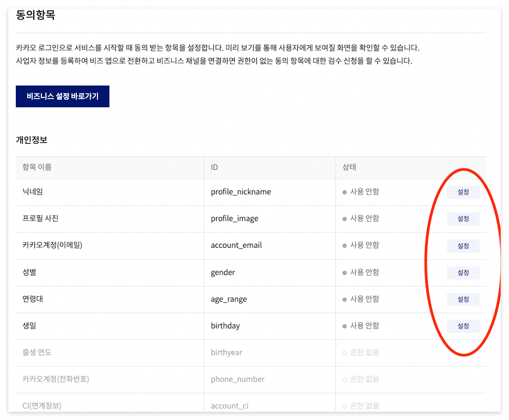Screen dimensions: 509x420
Task: Select 카카오계정(이메일) item name
Action: point(52,245)
